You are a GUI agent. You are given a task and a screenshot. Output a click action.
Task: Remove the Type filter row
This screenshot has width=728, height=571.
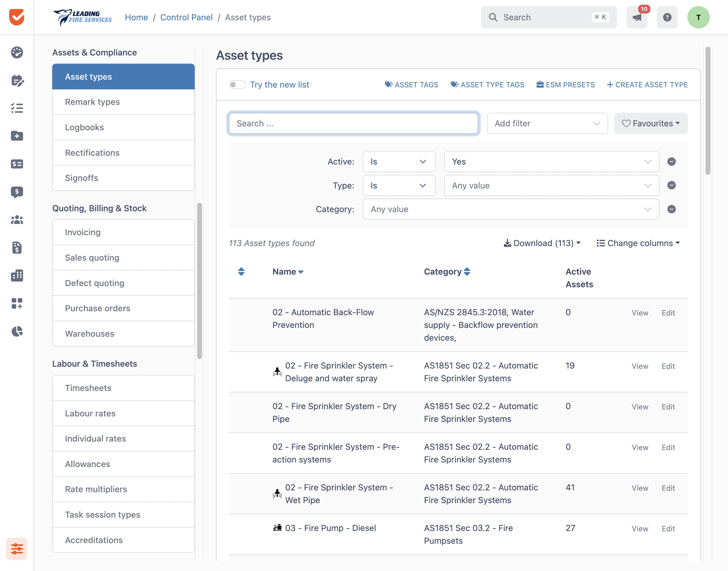pos(671,185)
